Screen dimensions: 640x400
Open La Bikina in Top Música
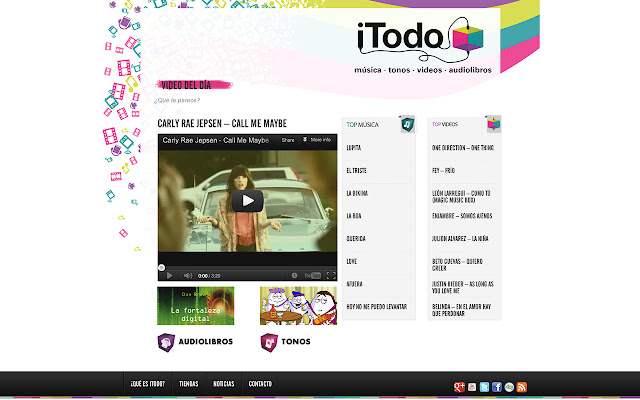(357, 193)
